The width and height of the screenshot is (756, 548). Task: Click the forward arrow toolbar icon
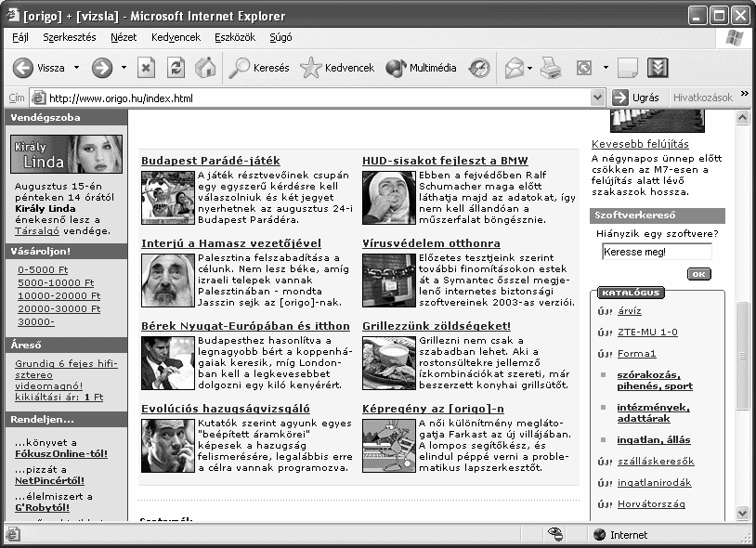point(102,68)
